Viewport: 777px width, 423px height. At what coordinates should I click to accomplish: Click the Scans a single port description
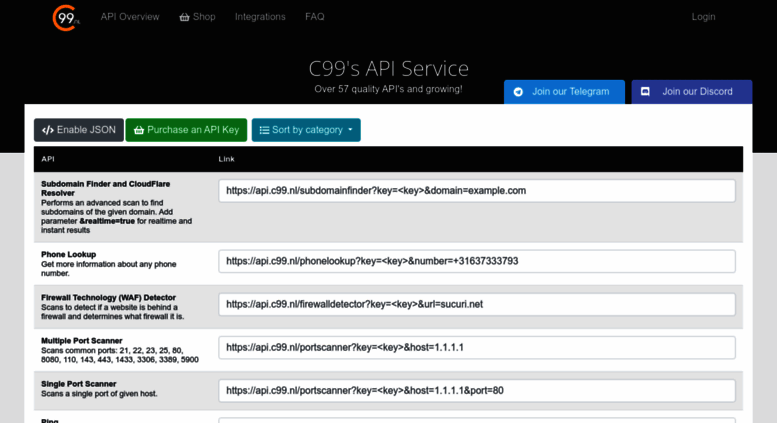99,394
